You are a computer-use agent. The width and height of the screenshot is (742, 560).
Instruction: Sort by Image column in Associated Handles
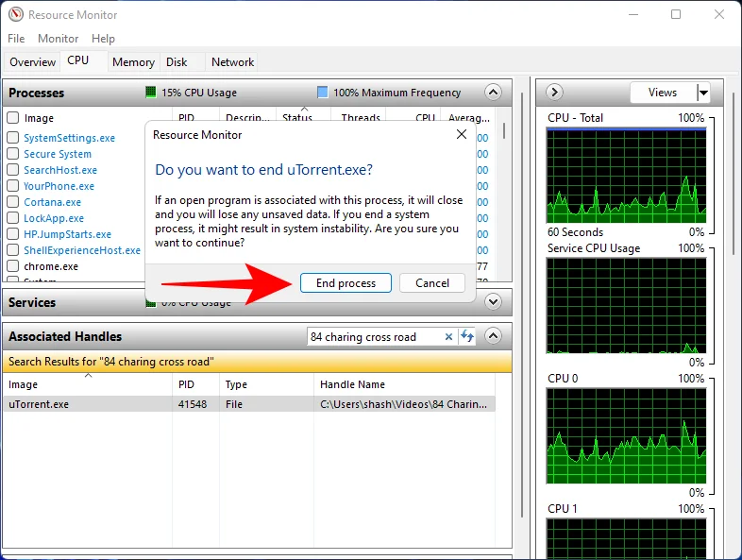[88, 384]
